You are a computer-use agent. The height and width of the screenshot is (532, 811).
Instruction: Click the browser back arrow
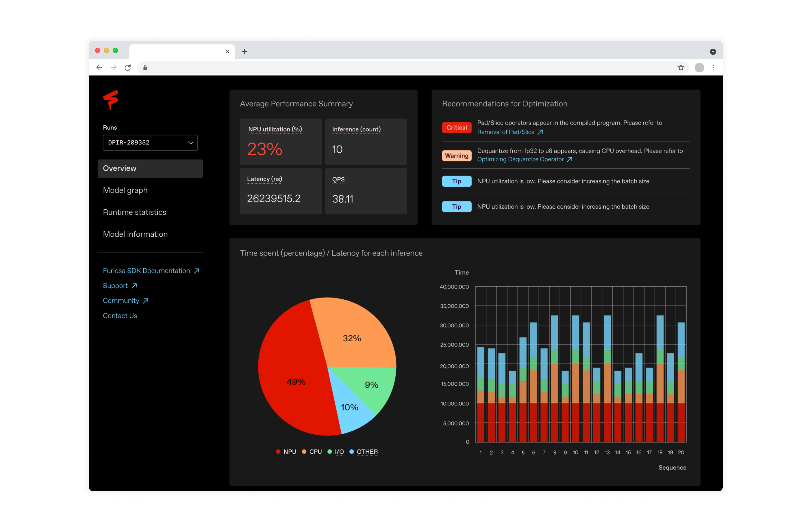pyautogui.click(x=99, y=67)
